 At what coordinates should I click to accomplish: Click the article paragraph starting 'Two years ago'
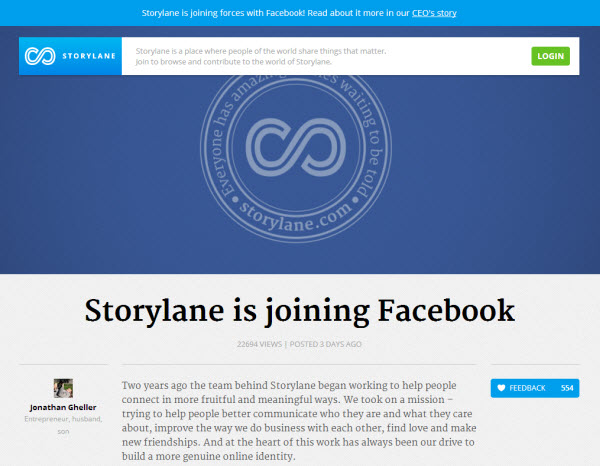pyautogui.click(x=299, y=420)
